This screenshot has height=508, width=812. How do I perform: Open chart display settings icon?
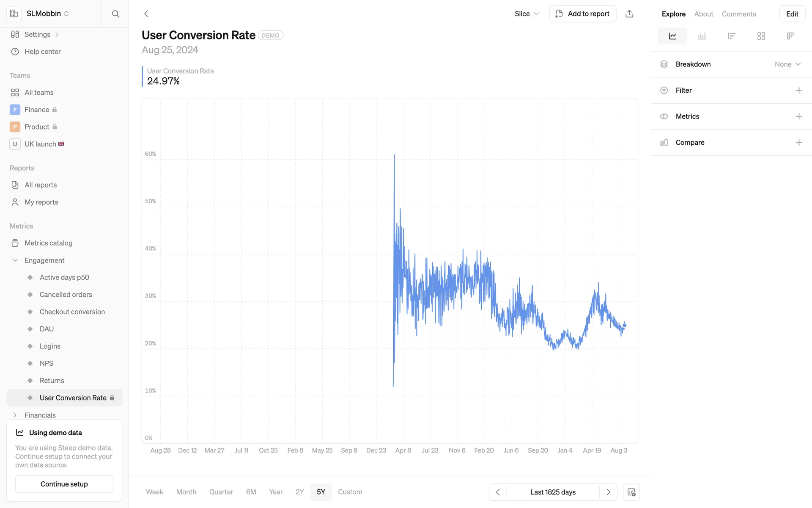click(x=631, y=492)
